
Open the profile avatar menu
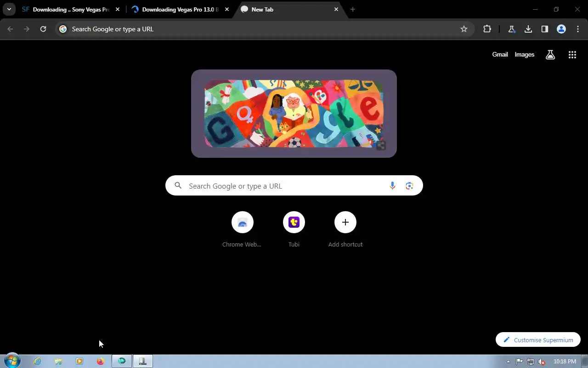click(x=561, y=29)
